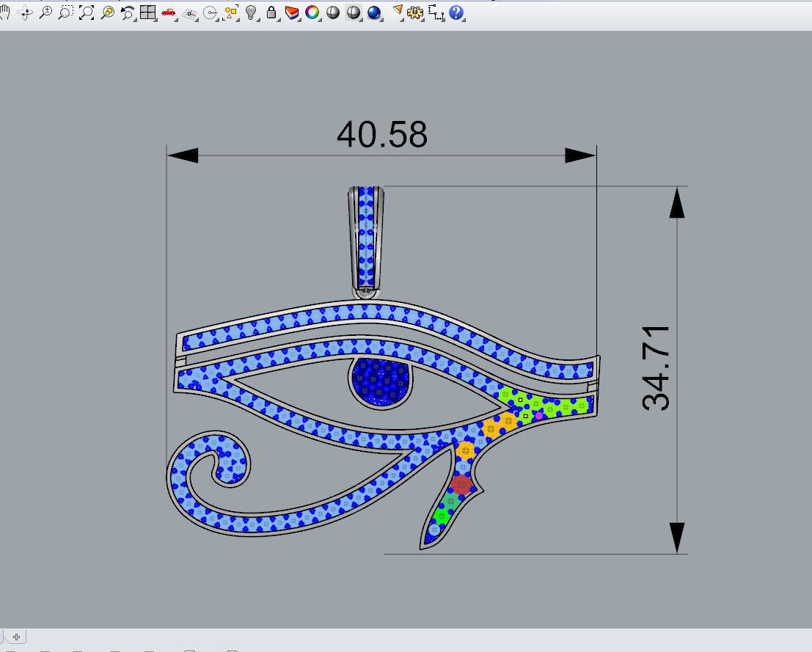Select the 34.71 height dimension text
The image size is (812, 652).
click(x=656, y=368)
